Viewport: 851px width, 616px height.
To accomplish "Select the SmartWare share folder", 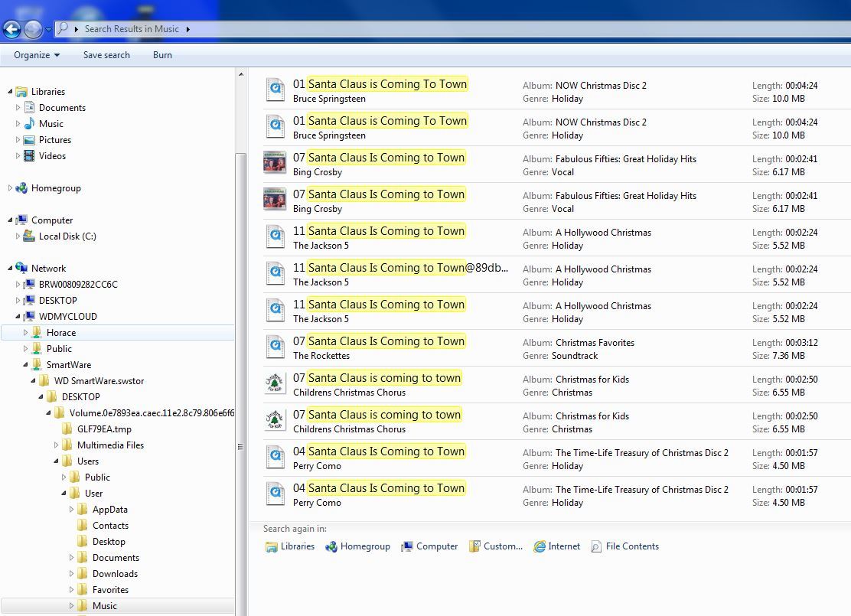I will 68,365.
